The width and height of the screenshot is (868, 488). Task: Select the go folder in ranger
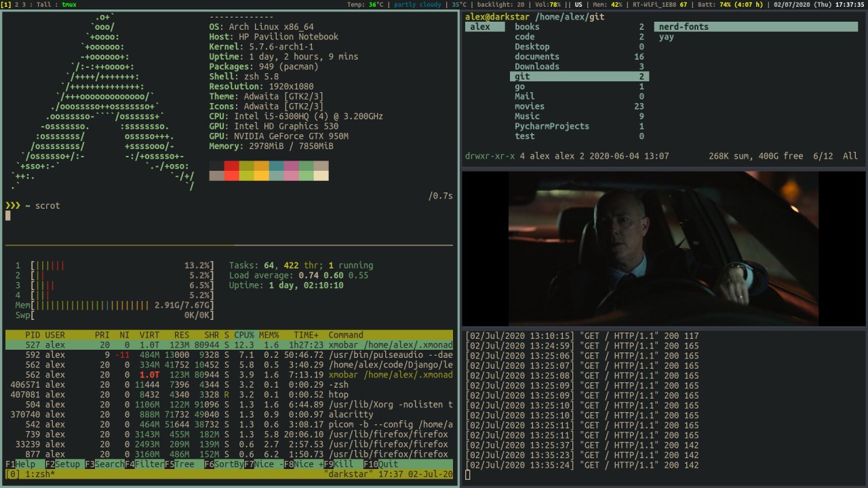click(x=579, y=87)
